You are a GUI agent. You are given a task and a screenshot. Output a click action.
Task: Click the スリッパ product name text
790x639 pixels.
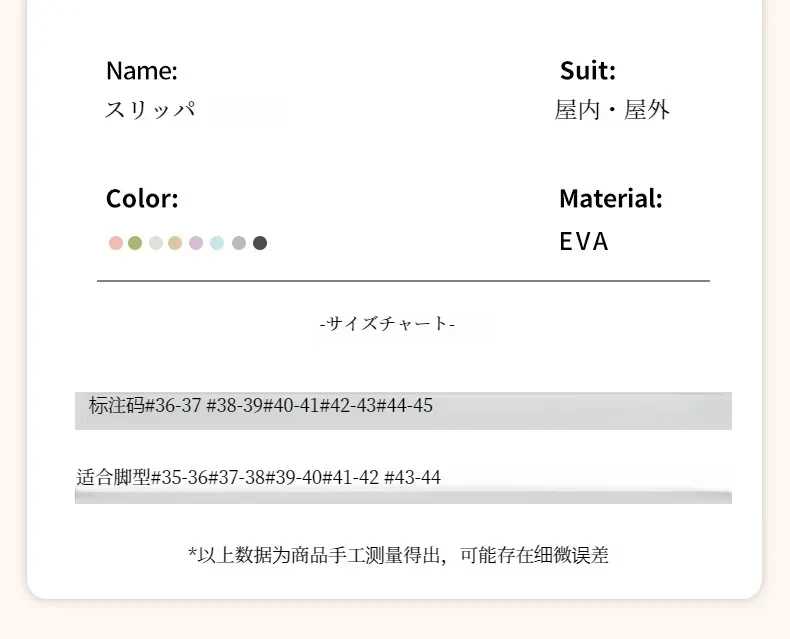(x=150, y=109)
